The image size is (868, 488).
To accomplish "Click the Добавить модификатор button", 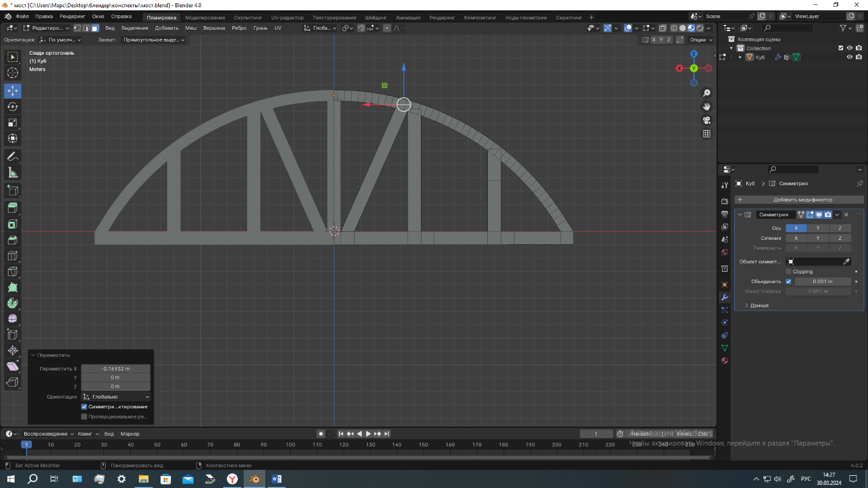I will coord(799,199).
